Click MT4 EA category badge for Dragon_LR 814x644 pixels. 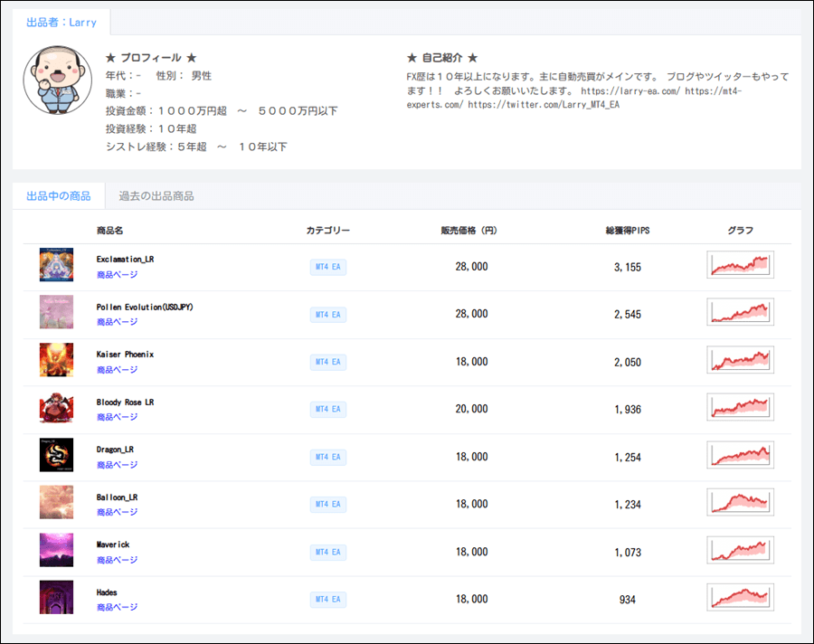327,457
